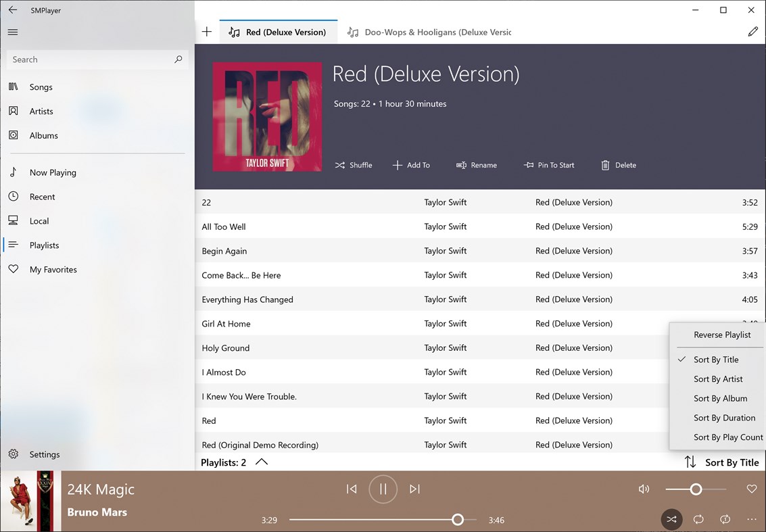Pin the playlist to Start

(549, 165)
